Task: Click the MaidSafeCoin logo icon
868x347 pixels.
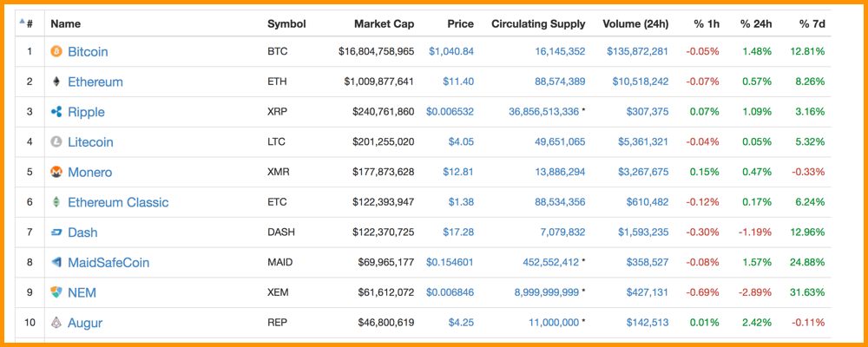Action: pyautogui.click(x=56, y=262)
